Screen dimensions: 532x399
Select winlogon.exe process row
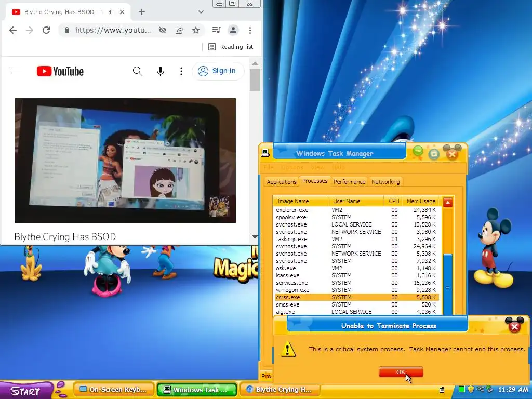356,290
